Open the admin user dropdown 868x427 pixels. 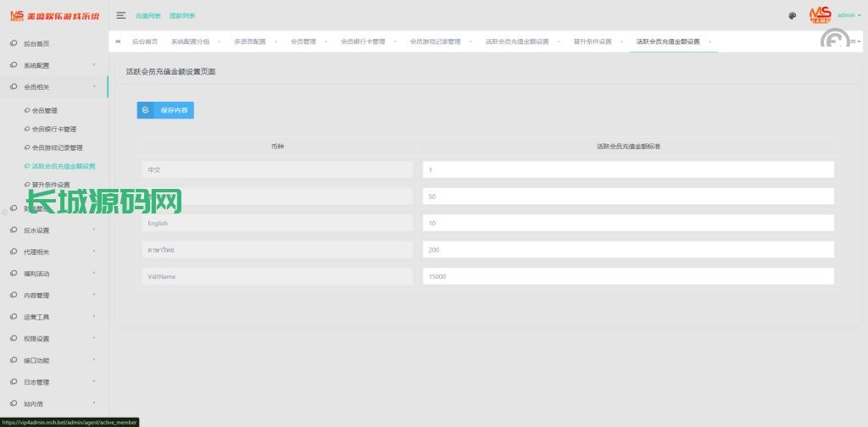pos(849,15)
